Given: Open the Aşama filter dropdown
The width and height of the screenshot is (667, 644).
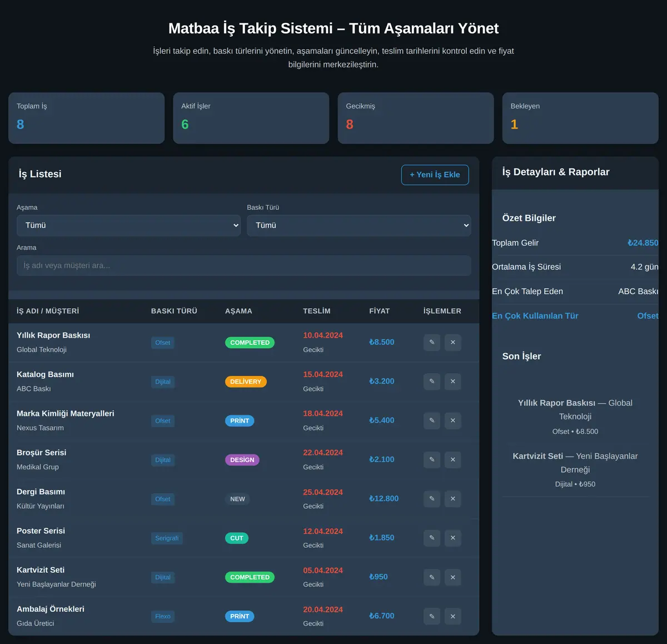Looking at the screenshot, I should pos(129,225).
